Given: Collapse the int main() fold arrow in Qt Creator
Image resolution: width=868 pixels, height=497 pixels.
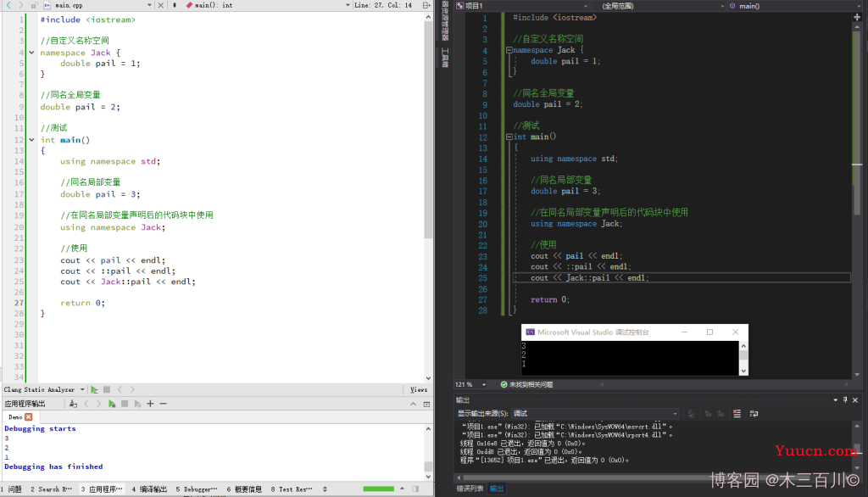Looking at the screenshot, I should (31, 140).
